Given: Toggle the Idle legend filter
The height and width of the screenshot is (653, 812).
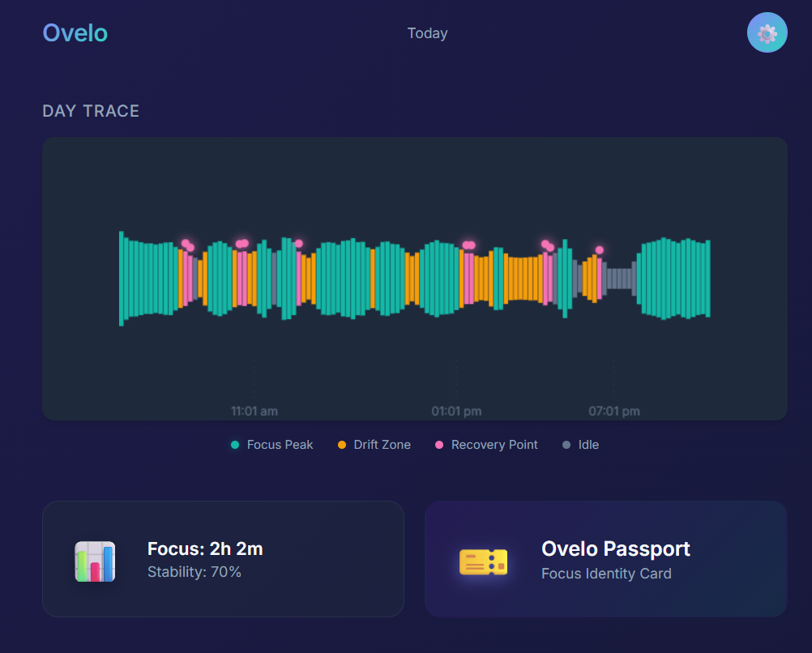Looking at the screenshot, I should tap(580, 444).
